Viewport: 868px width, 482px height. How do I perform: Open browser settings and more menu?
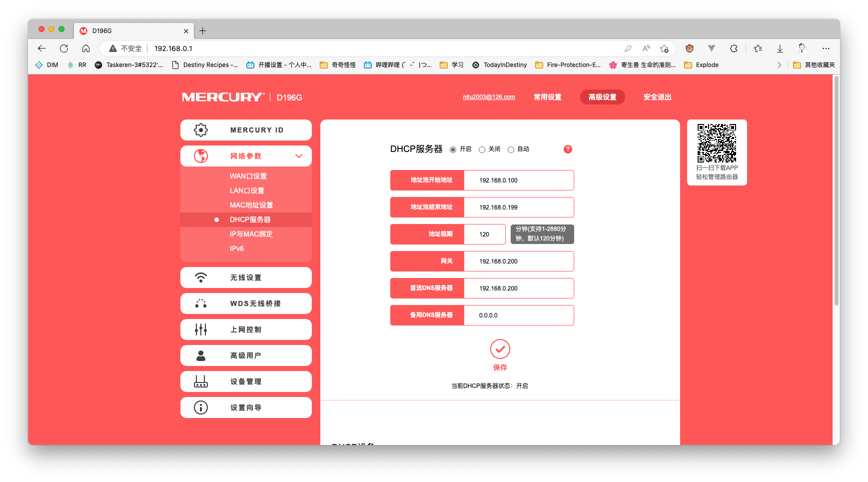(826, 48)
